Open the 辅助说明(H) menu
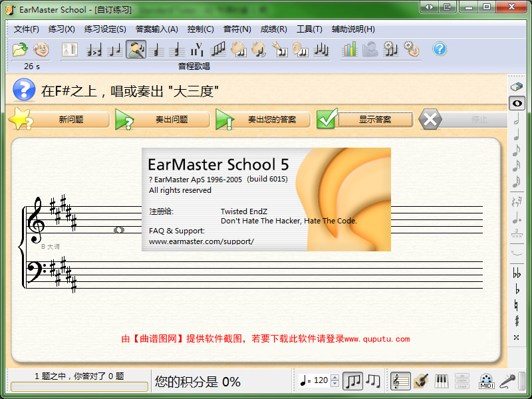Image resolution: width=532 pixels, height=399 pixels. click(x=353, y=29)
